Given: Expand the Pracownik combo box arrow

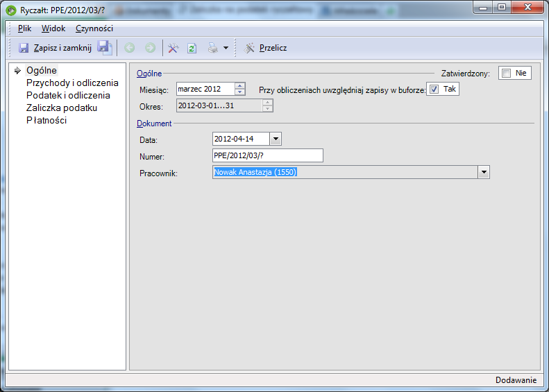Looking at the screenshot, I should coord(484,172).
